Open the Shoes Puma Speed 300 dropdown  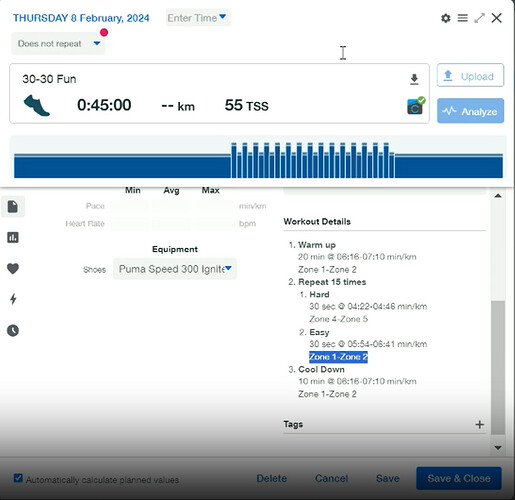pyautogui.click(x=175, y=269)
